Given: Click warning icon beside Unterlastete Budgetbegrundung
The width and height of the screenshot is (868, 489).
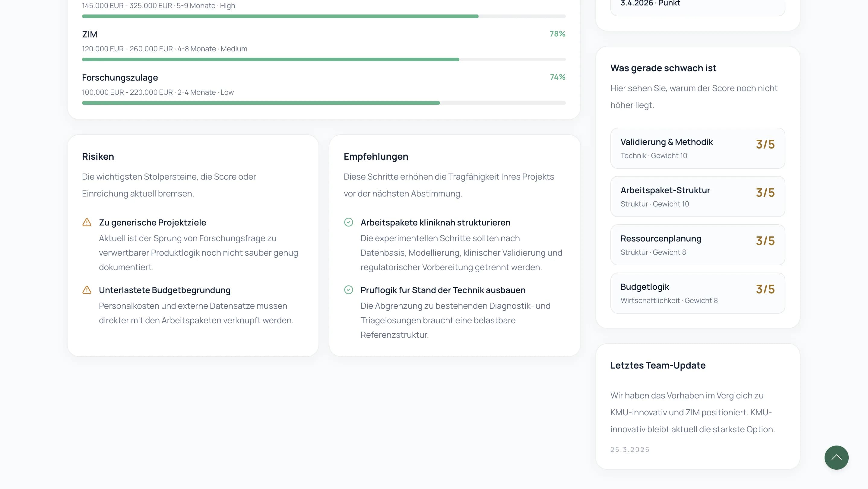Looking at the screenshot, I should (87, 290).
